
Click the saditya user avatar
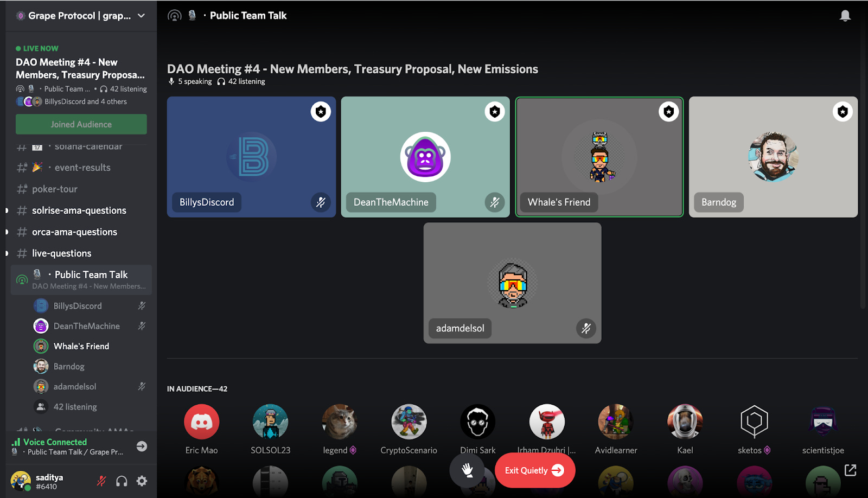[21, 481]
